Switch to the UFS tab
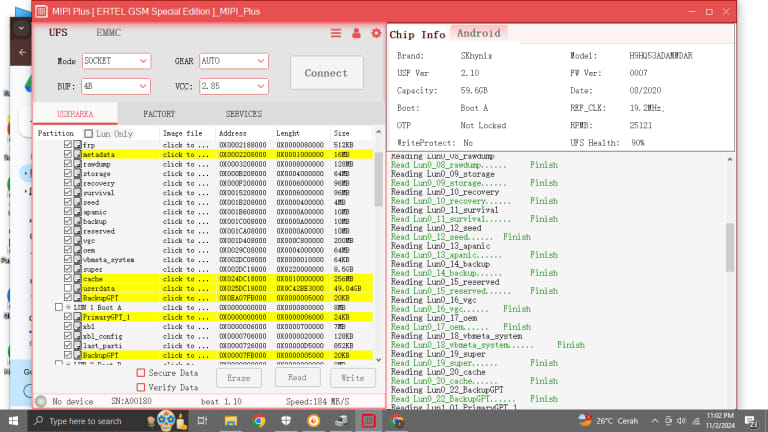This screenshot has height=432, width=768. 58,32
